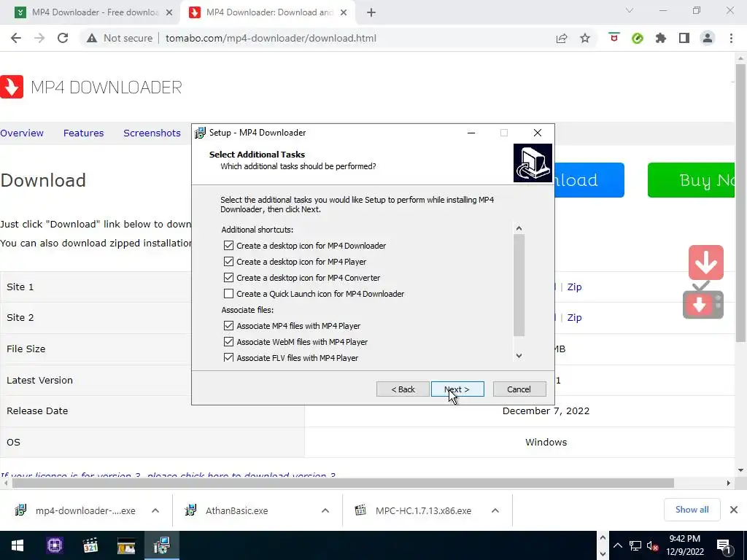Viewport: 747px width, 560px height.
Task: Show hidden system tray icons
Action: pos(618,545)
